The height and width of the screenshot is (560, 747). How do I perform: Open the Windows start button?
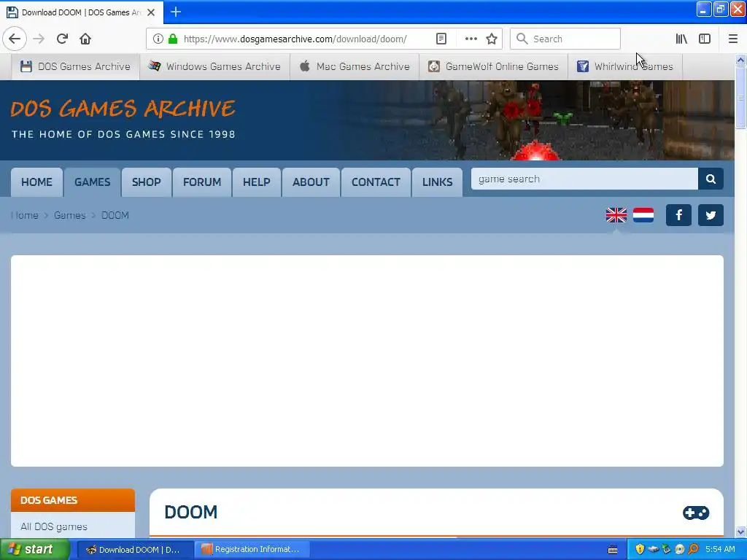point(35,550)
